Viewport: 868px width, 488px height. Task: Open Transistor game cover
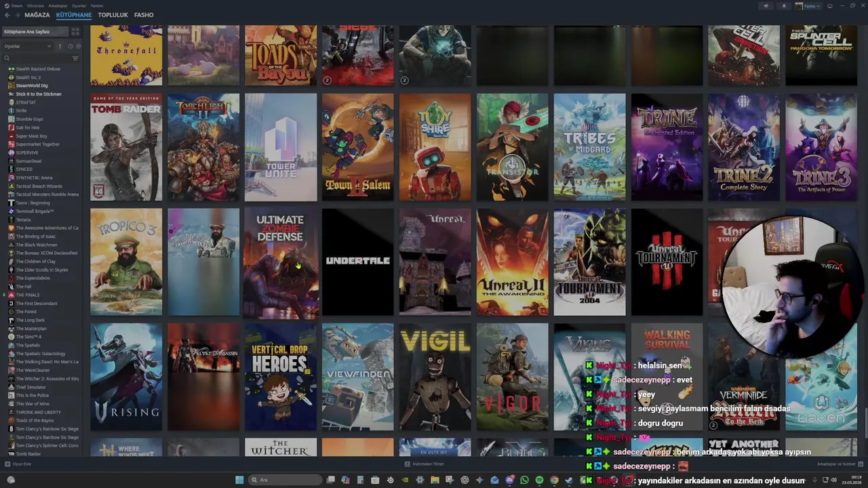pos(513,147)
